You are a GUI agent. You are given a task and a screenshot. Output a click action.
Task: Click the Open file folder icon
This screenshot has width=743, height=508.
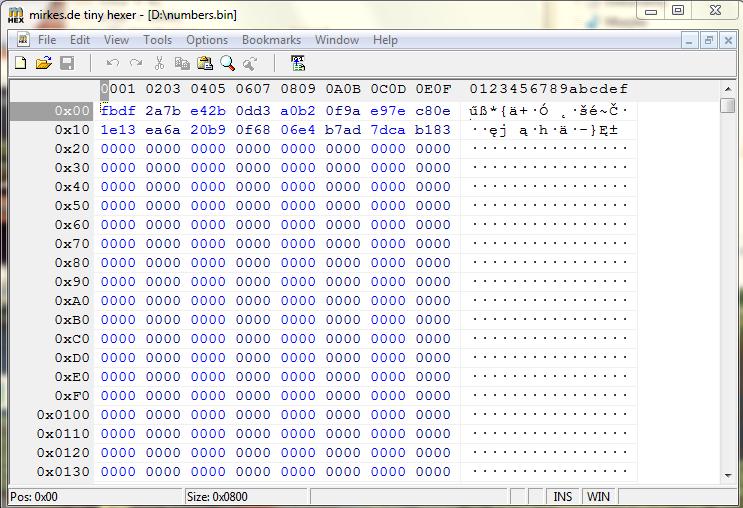[44, 63]
